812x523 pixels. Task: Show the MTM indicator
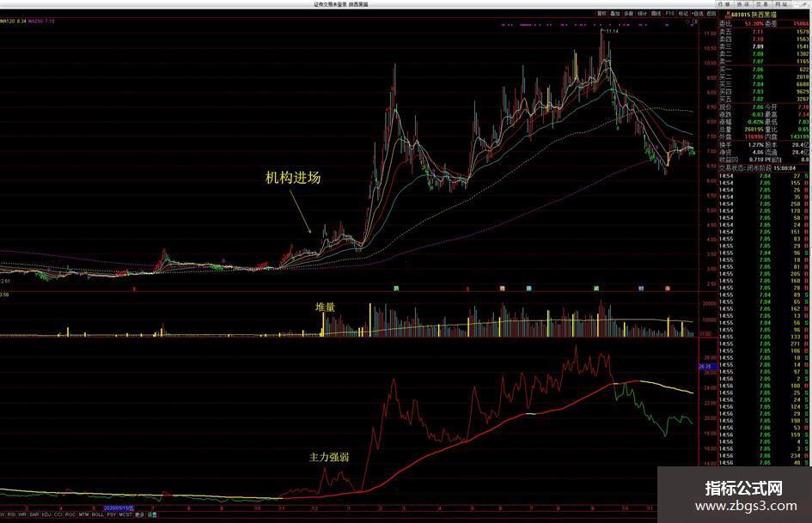click(x=84, y=514)
